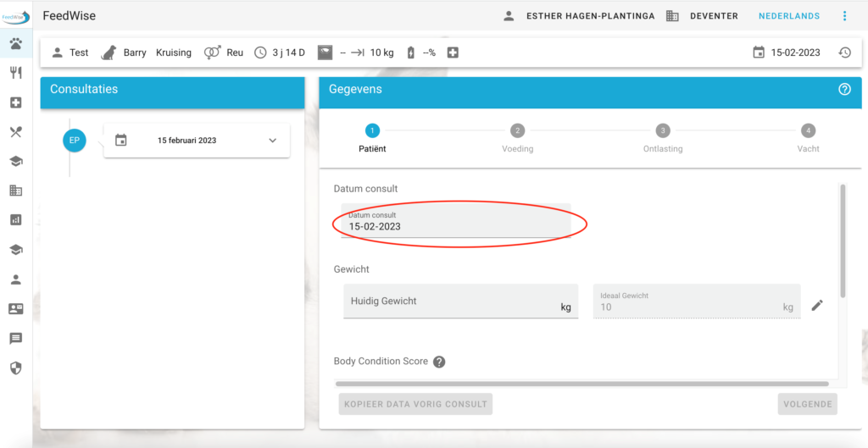Viewport: 868px width, 448px height.
Task: Open Body Condition Score help icon
Action: (x=439, y=362)
